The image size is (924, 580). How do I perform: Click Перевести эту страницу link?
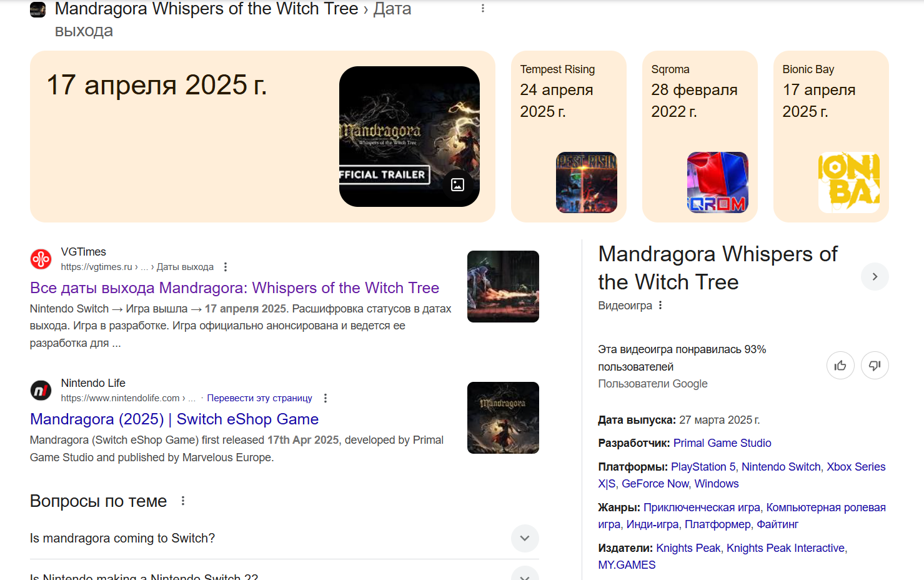tap(259, 398)
